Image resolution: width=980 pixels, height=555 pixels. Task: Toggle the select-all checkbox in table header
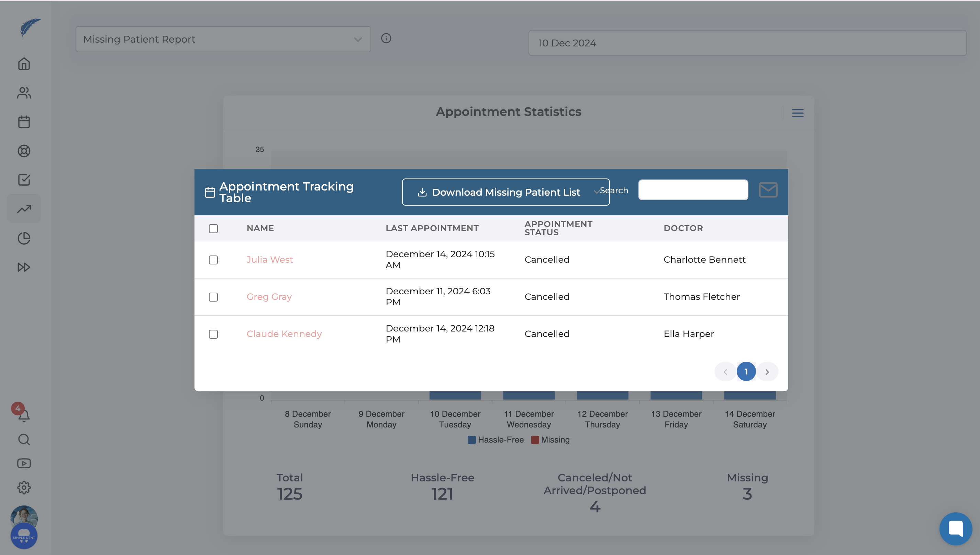click(x=213, y=229)
